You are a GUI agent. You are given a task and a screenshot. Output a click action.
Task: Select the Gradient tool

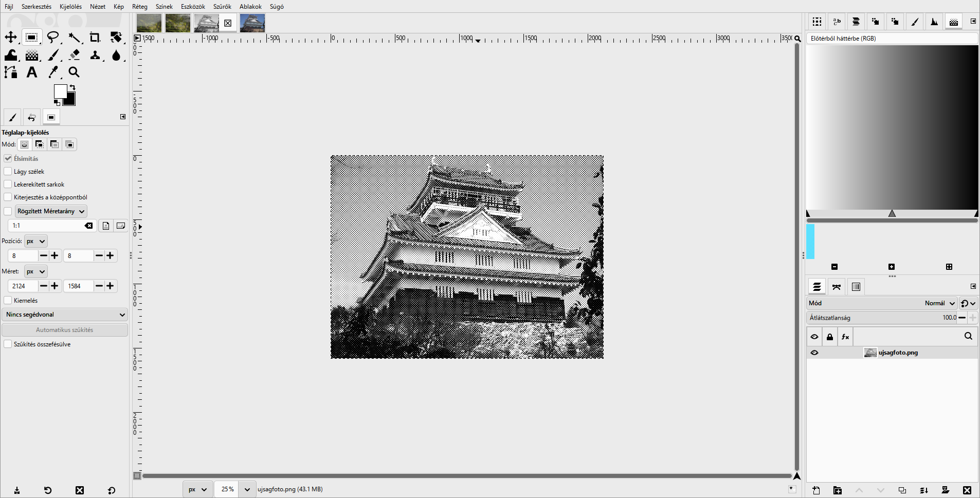32,55
